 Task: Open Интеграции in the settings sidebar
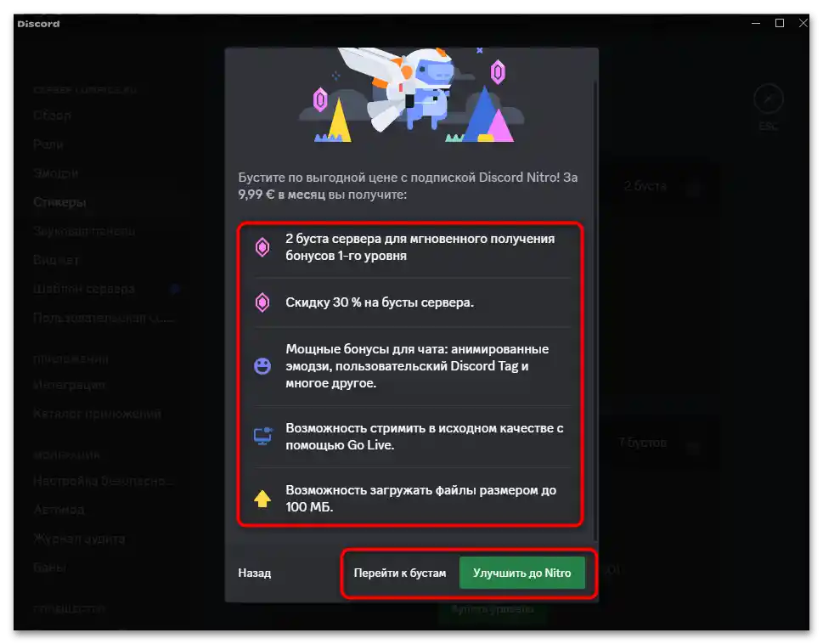point(70,385)
